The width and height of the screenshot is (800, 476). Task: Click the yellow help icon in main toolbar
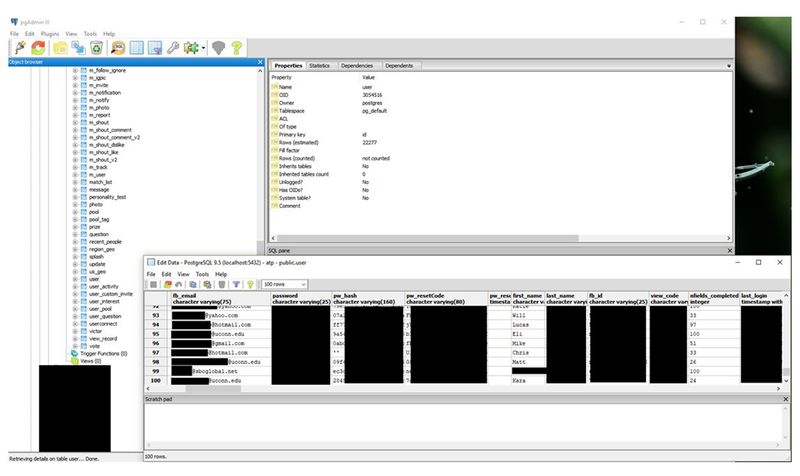coord(236,47)
